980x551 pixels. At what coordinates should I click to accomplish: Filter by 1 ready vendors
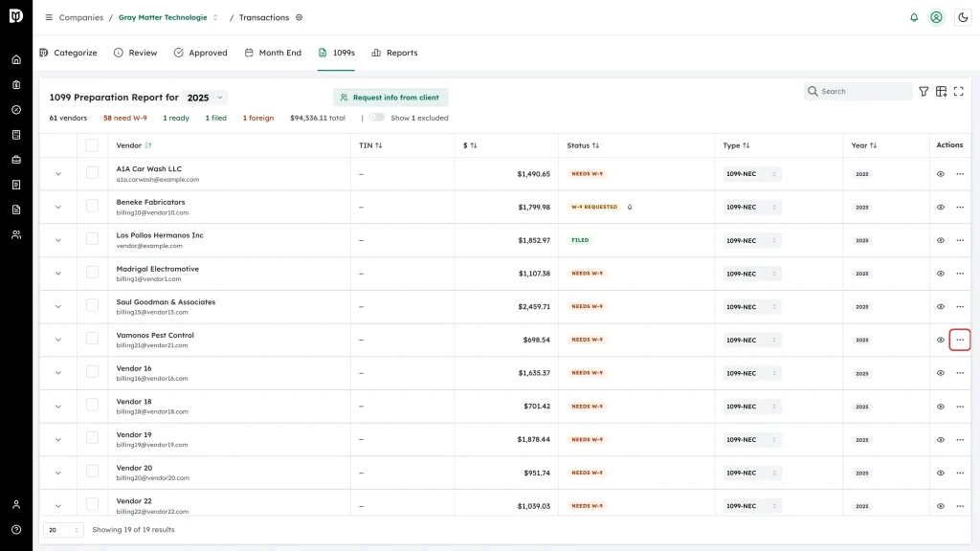176,118
